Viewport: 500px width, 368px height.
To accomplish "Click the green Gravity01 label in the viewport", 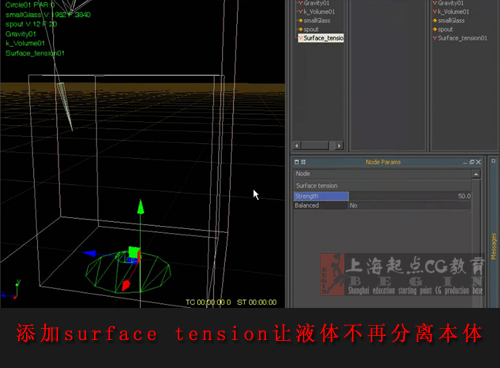I will (x=21, y=34).
